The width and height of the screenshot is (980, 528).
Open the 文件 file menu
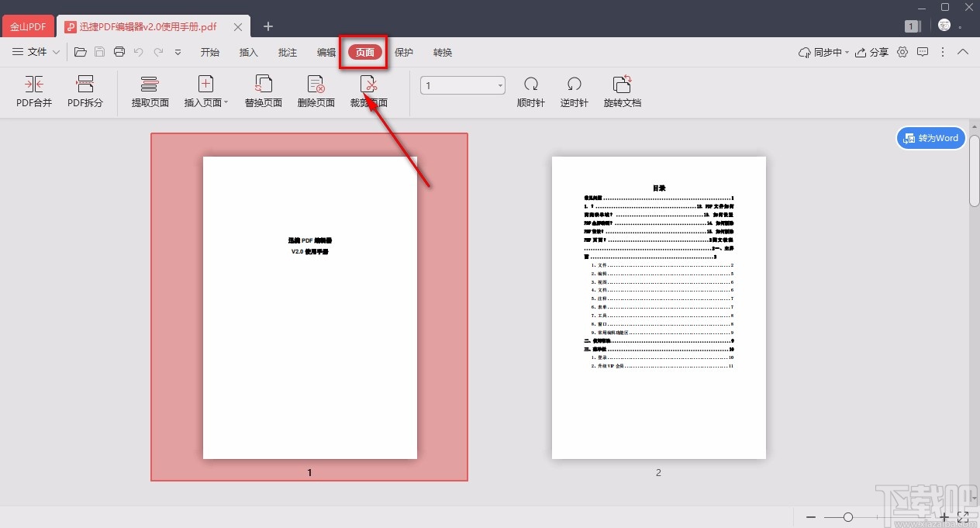click(x=36, y=52)
